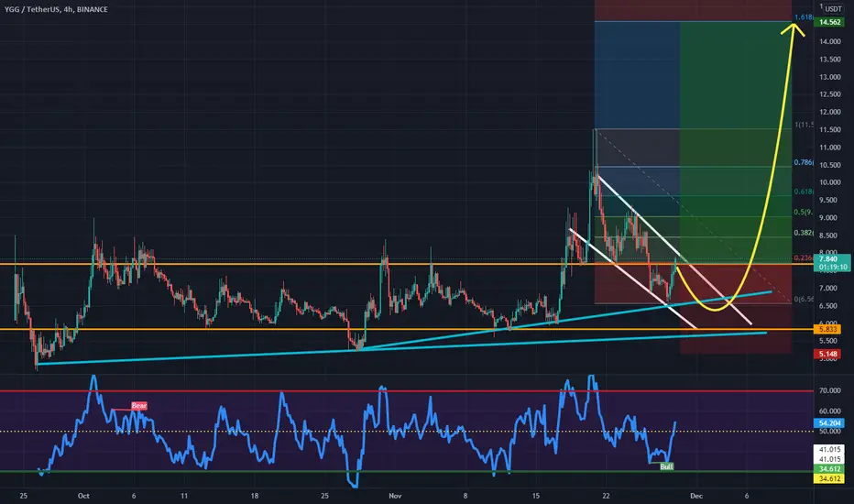
Task: Click 14.000 on the price scale
Action: (829, 41)
